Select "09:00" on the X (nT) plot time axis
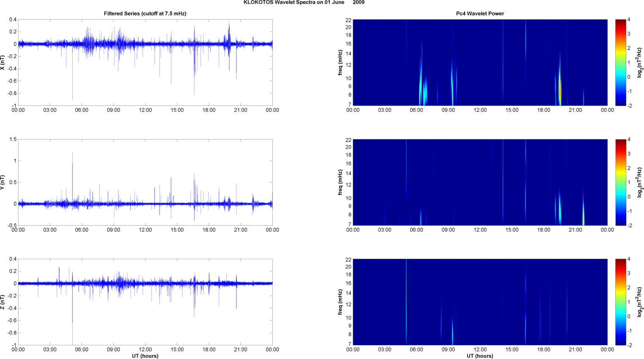644x359 pixels. (x=114, y=110)
